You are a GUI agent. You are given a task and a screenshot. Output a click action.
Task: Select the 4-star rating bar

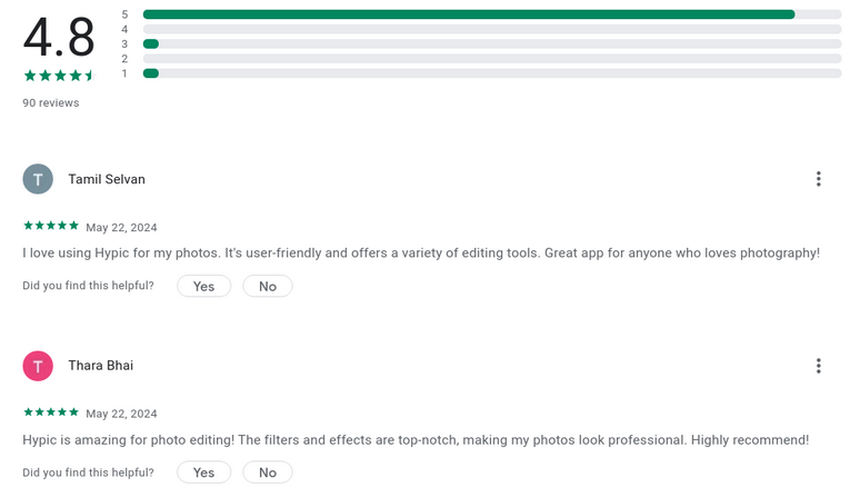492,29
